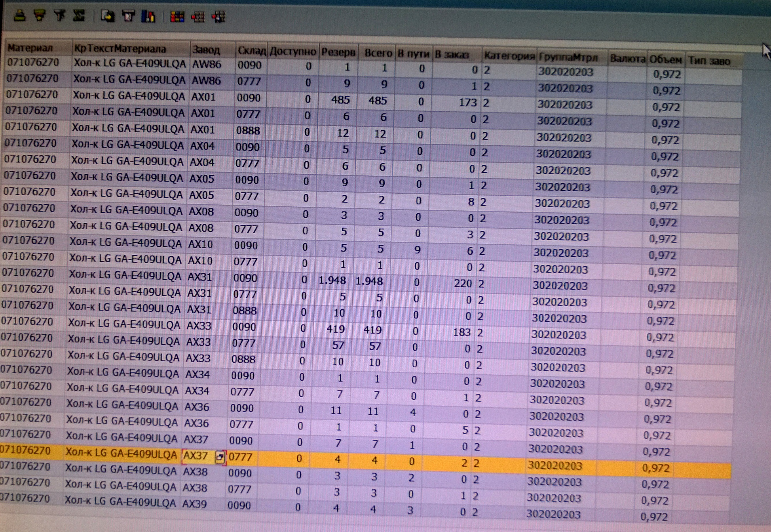The height and width of the screenshot is (532, 771).
Task: Open the Set filter funnel icon
Action: click(x=59, y=15)
